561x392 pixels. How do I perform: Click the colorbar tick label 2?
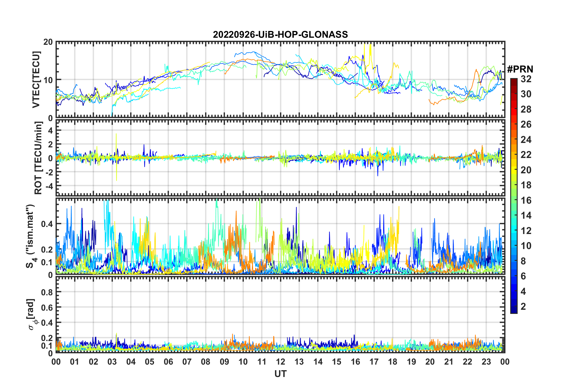click(x=523, y=306)
